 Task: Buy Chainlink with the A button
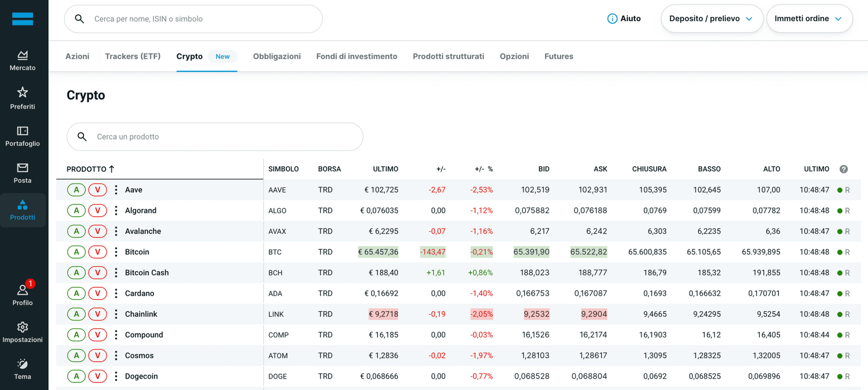(x=76, y=314)
